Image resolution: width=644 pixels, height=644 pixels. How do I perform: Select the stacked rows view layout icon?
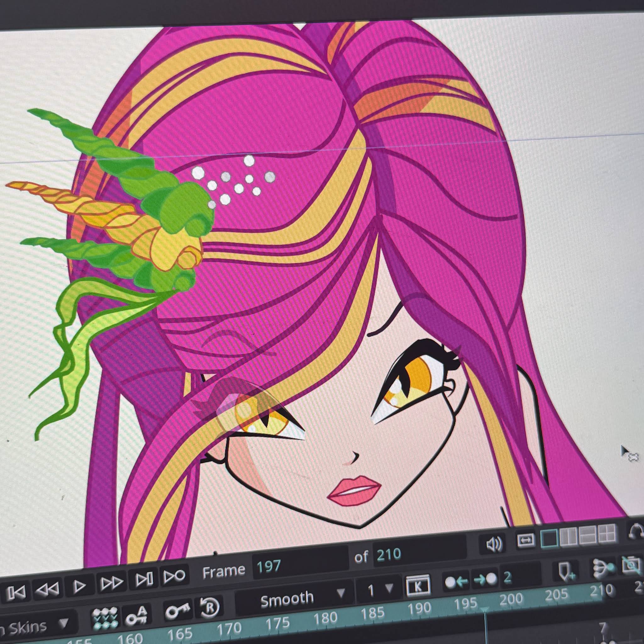[x=587, y=534]
